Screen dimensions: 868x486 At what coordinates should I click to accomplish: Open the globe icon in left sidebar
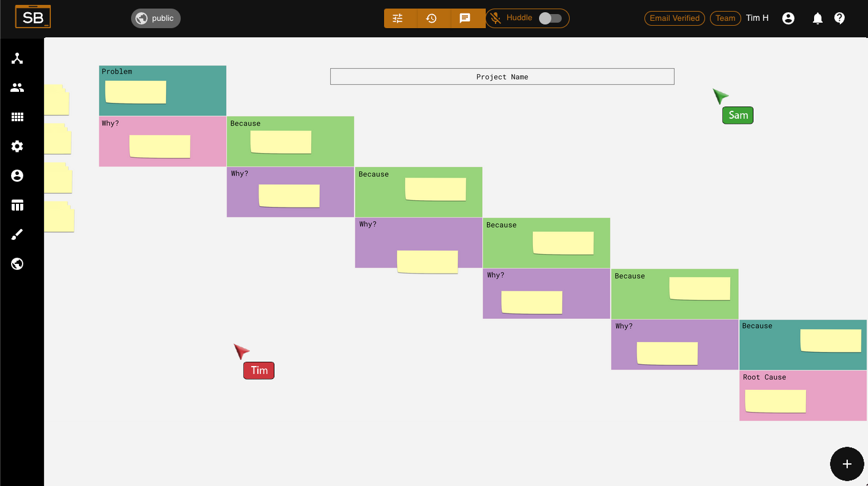coord(17,264)
